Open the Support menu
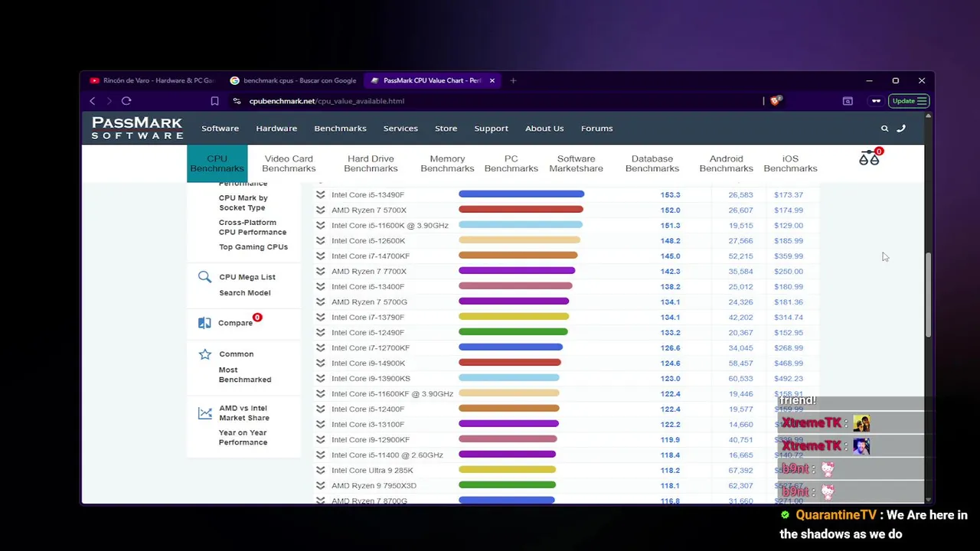The width and height of the screenshot is (980, 551). point(491,129)
